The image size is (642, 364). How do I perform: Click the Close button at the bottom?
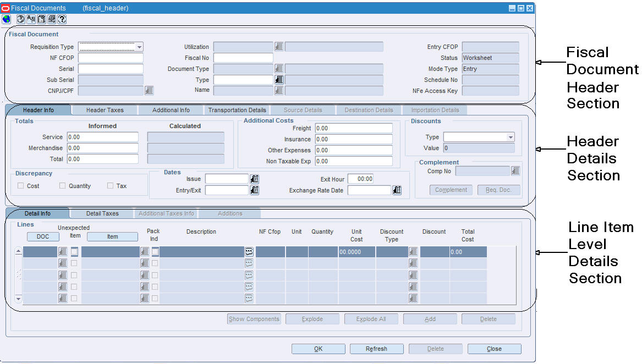494,349
